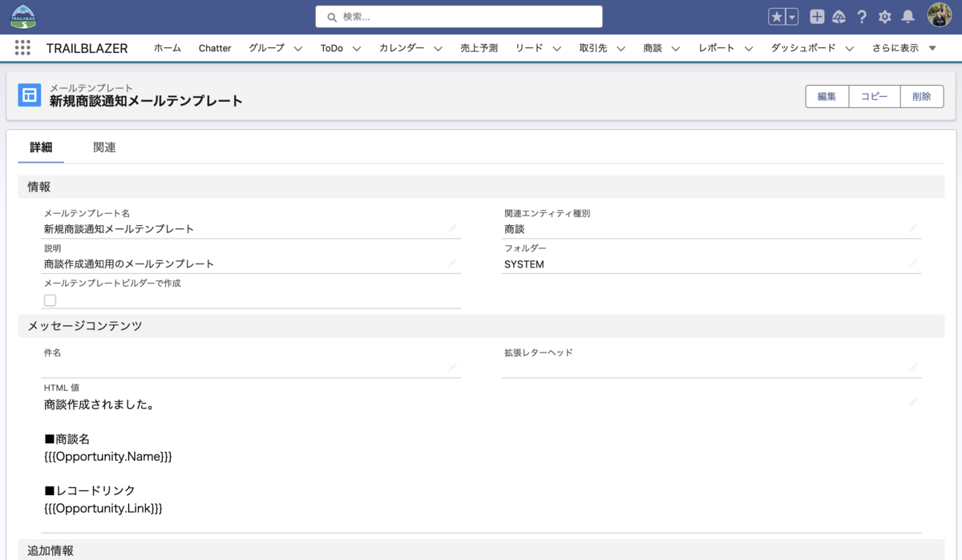This screenshot has width=962, height=560.
Task: Click the global actions plus icon
Action: pos(817,17)
